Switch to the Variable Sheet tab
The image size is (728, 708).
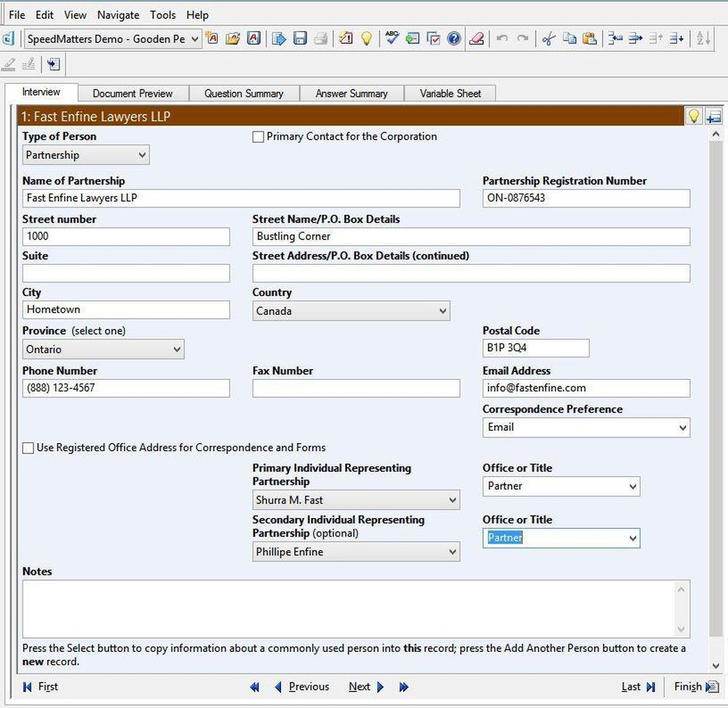click(x=451, y=93)
